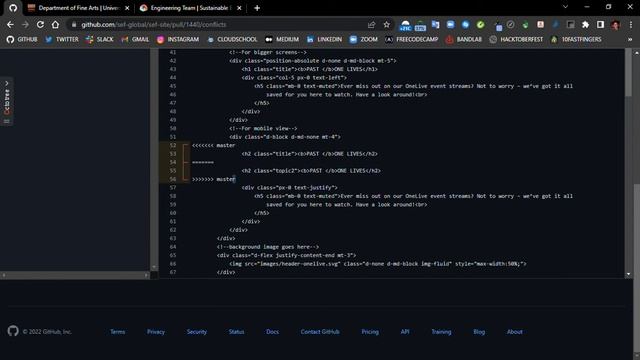Open the Training footer link
This screenshot has height=360, width=640.
(441, 332)
